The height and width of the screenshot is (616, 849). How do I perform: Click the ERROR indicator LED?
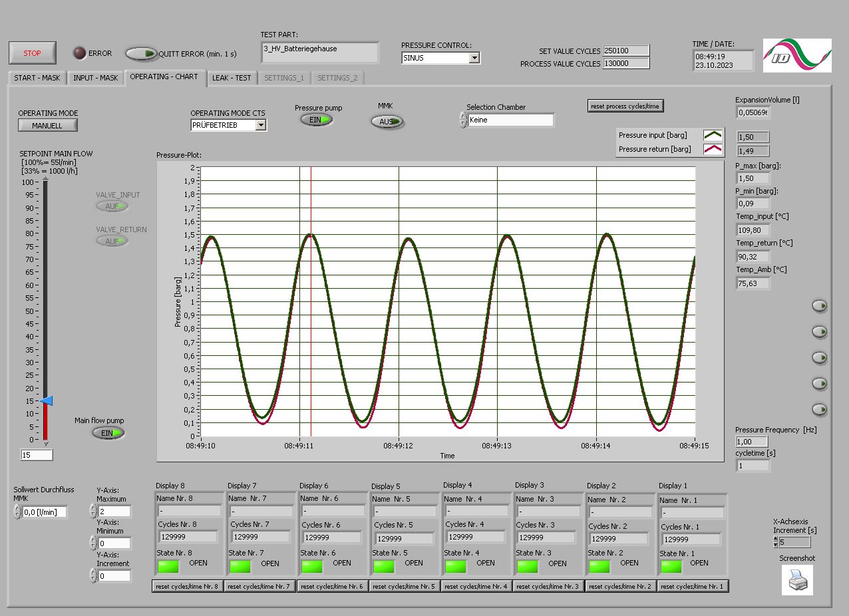[x=80, y=53]
